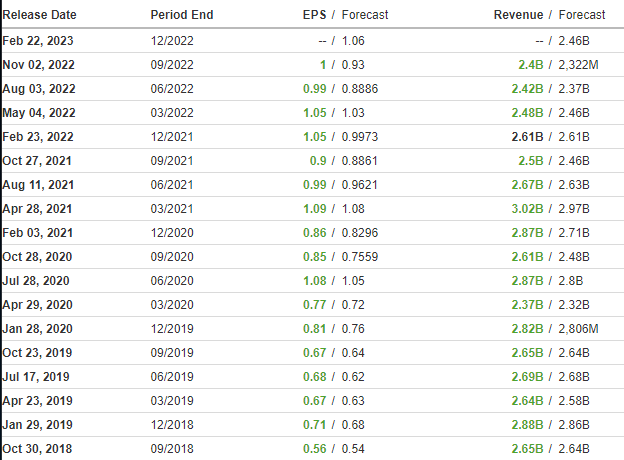The width and height of the screenshot is (624, 460).
Task: Click the EPS 0.86 value
Action: [x=315, y=232]
